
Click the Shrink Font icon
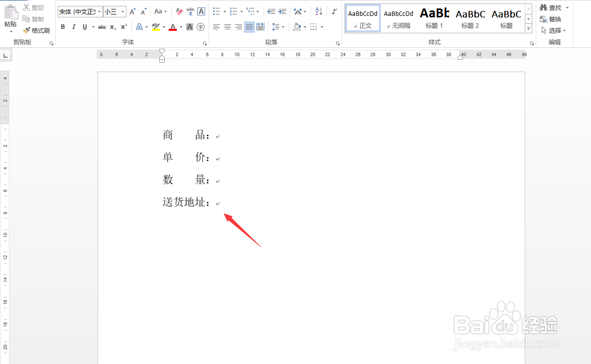143,11
